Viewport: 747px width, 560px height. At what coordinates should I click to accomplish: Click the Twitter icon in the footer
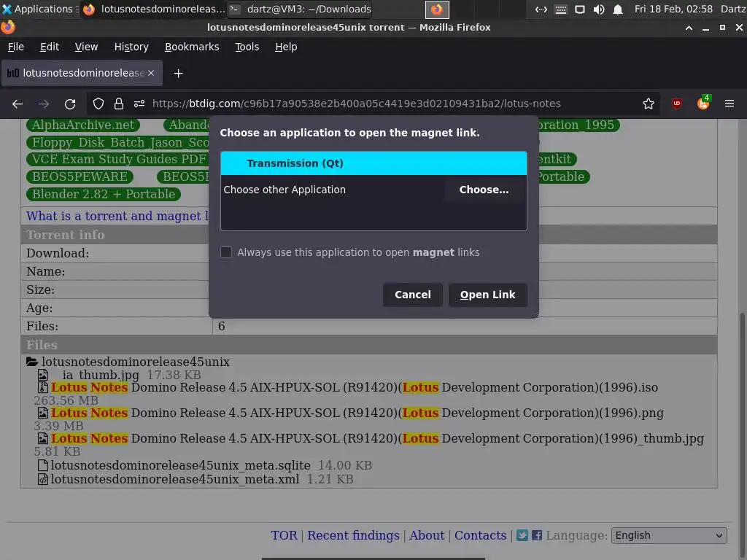[522, 535]
